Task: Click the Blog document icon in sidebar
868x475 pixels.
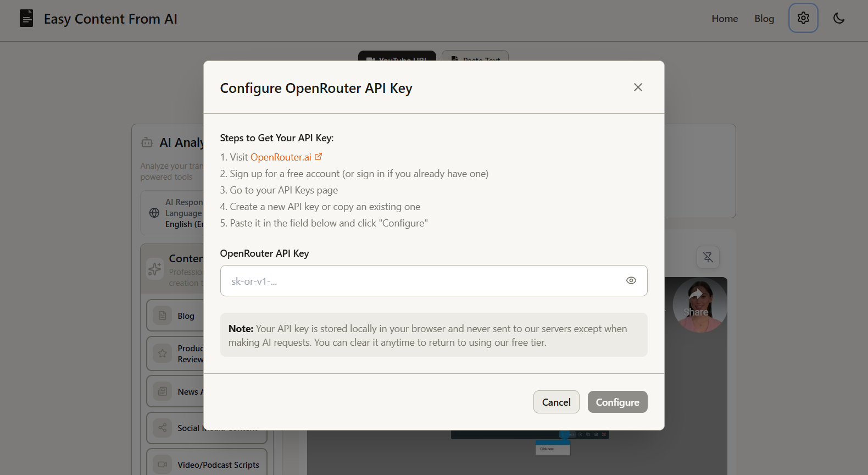Action: (162, 316)
